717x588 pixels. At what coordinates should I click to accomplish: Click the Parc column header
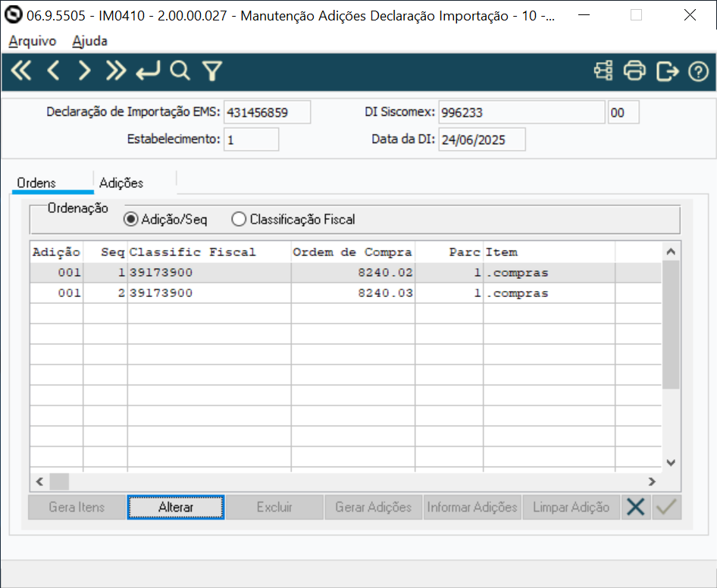[x=449, y=252]
